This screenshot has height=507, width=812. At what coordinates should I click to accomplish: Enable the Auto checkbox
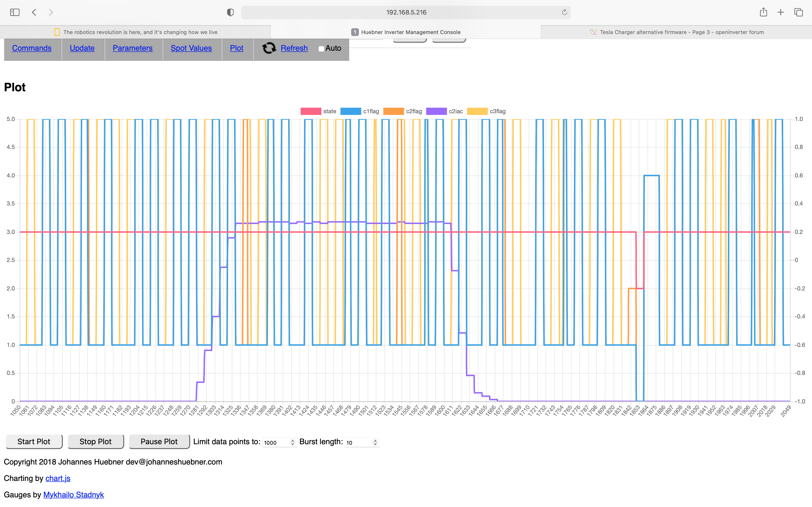click(x=321, y=49)
